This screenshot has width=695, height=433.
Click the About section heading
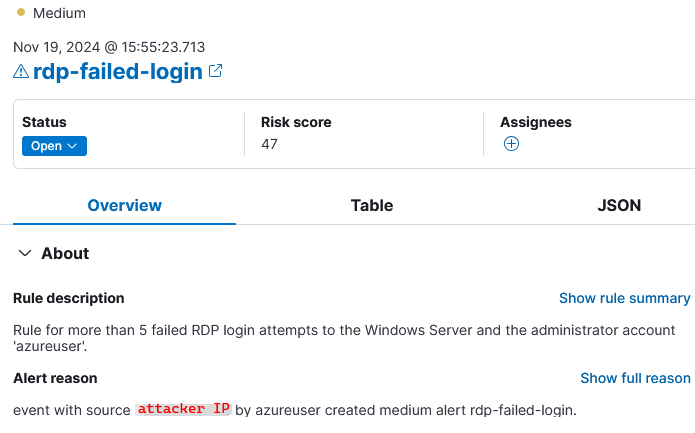[65, 253]
